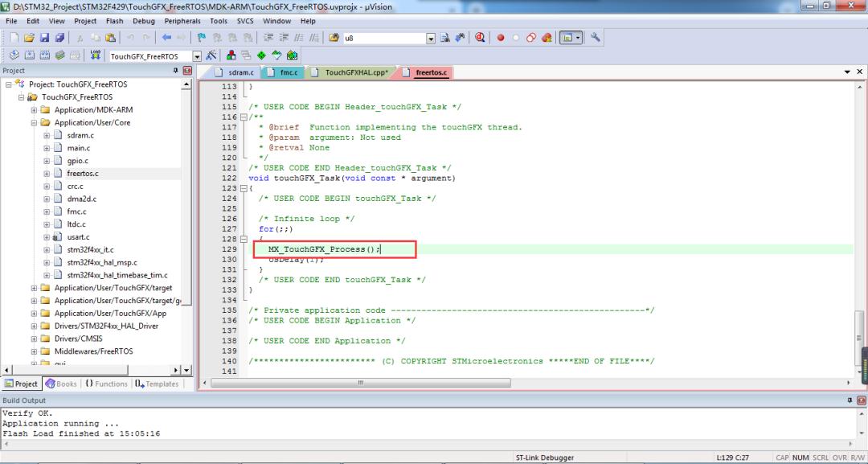Viewport: 868px width, 464px height.
Task: Click the u8 search input field
Action: (384, 39)
